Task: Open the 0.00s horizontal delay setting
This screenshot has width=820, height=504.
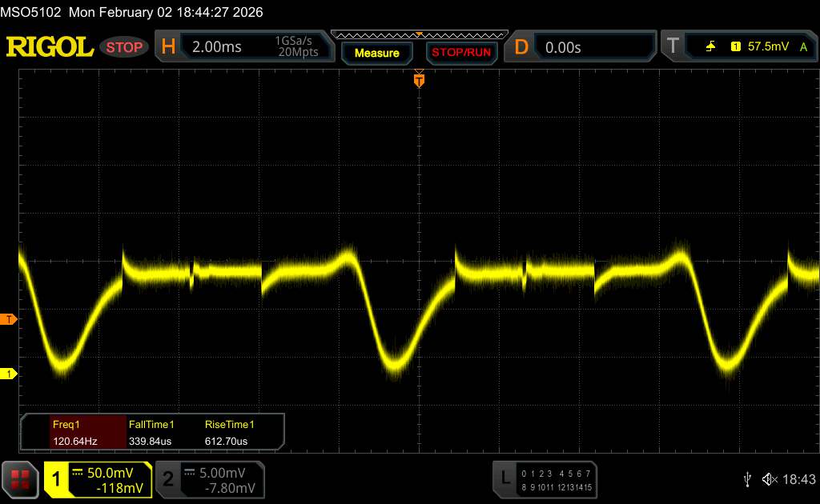Action: [x=563, y=47]
